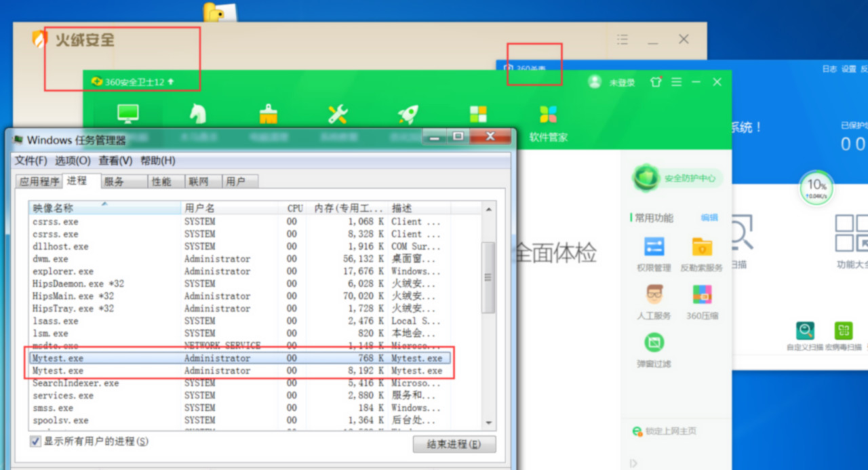Click the 10% speed ball in 360杀毒
Viewport: 868px width, 470px height.
[816, 188]
